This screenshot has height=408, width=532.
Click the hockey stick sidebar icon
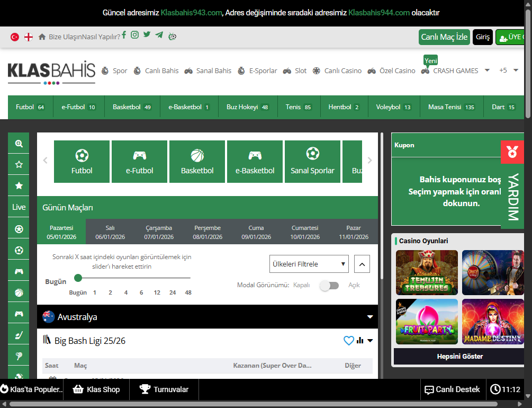click(19, 335)
